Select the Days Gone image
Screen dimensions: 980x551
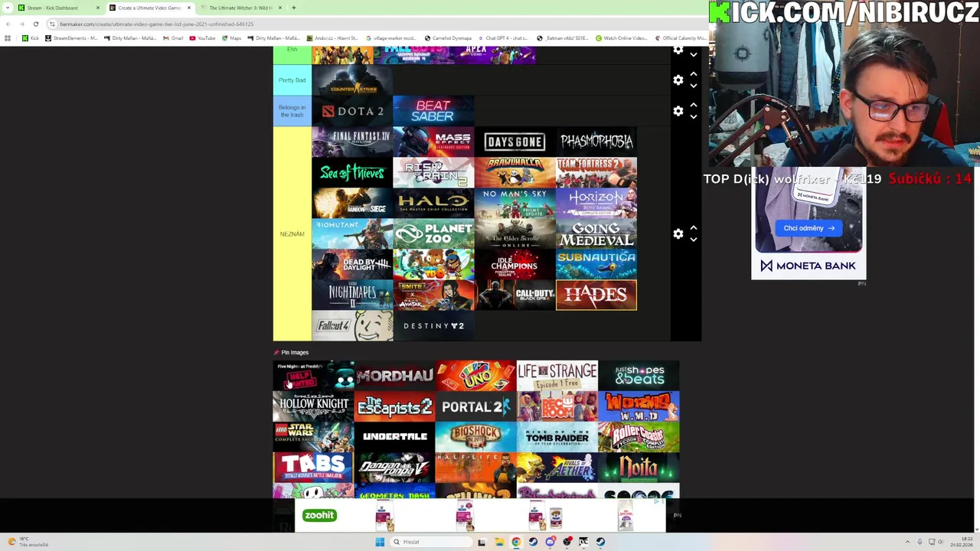514,142
